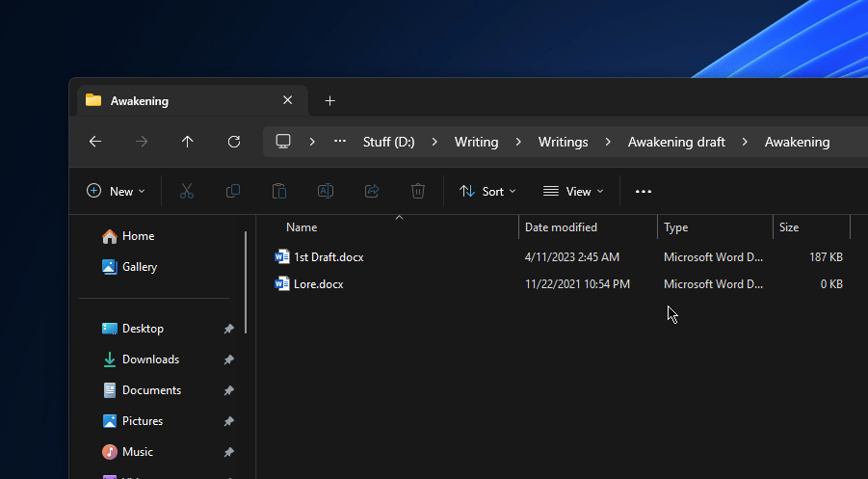Viewport: 868px width, 479px height.
Task: Open the New item dropdown
Action: point(117,191)
